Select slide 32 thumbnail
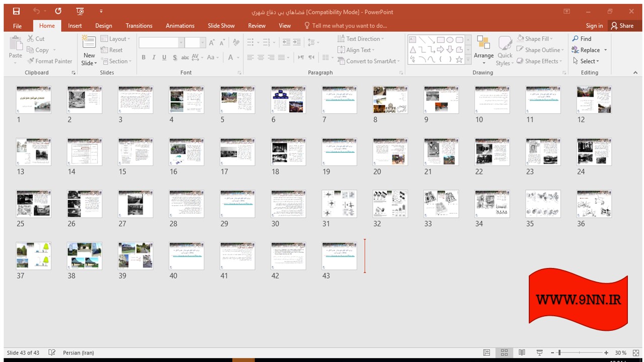 [x=390, y=204]
